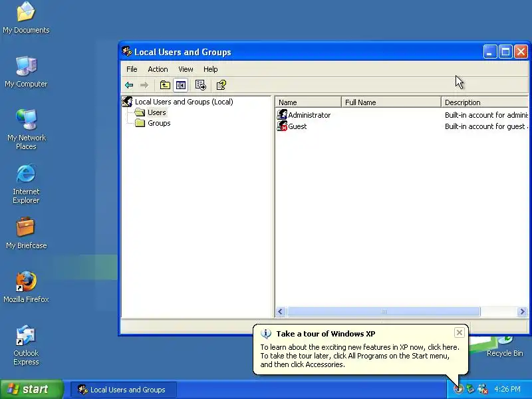
Task: Click the Recycle Bin desktop icon
Action: click(505, 346)
